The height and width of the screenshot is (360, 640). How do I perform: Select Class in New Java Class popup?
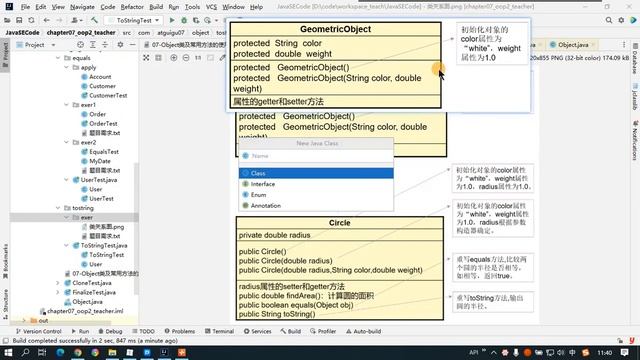point(316,173)
